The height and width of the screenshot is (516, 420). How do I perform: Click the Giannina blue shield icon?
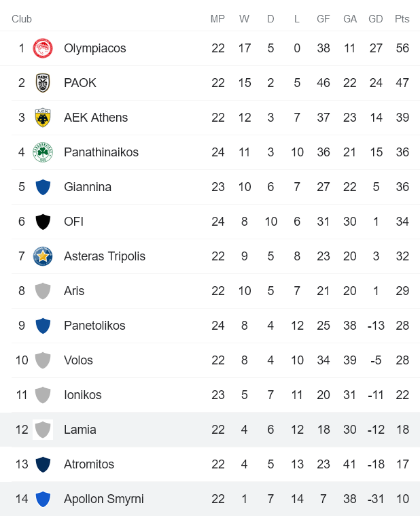(x=43, y=187)
